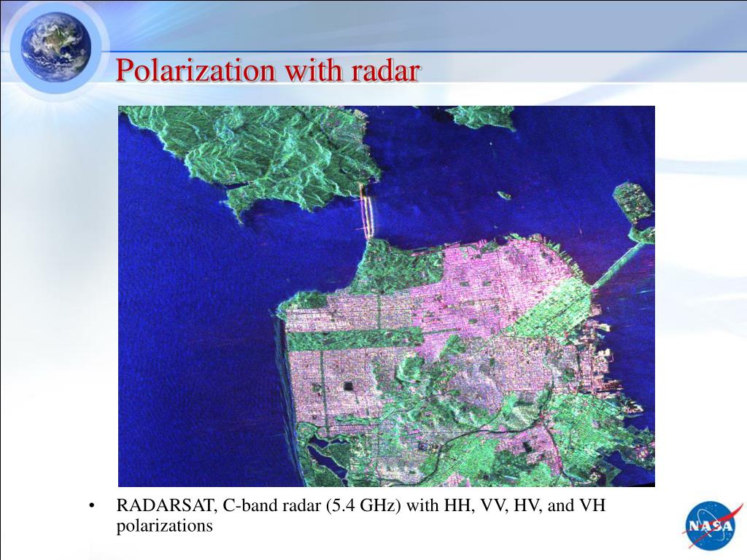Click the Earth globe icon
The image size is (747, 560).
click(56, 47)
